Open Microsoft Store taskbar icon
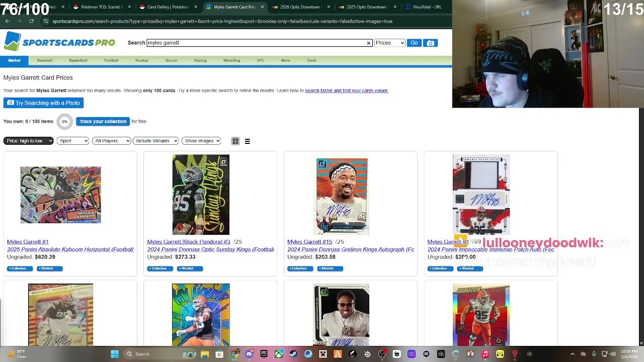644x362 pixels. point(219,354)
